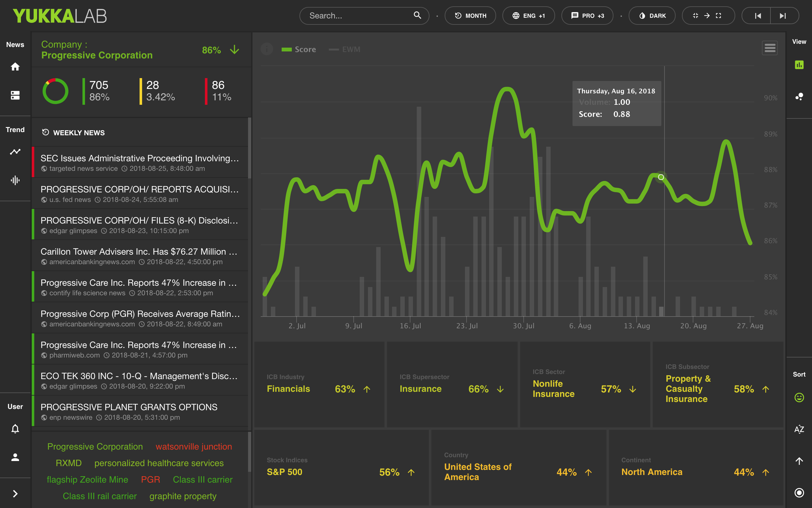Click the collapse layout icon
Screen dimensions: 812x508
tap(695, 16)
